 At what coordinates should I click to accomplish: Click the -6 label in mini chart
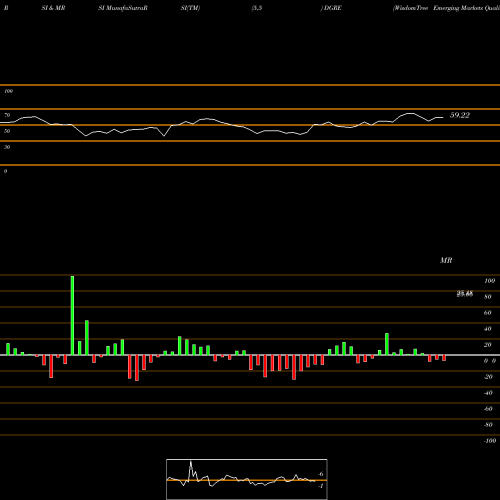pos(320,474)
